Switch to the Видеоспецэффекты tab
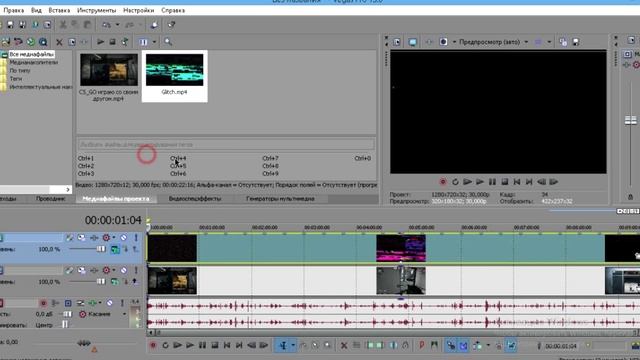The height and width of the screenshot is (360, 640). coord(195,199)
